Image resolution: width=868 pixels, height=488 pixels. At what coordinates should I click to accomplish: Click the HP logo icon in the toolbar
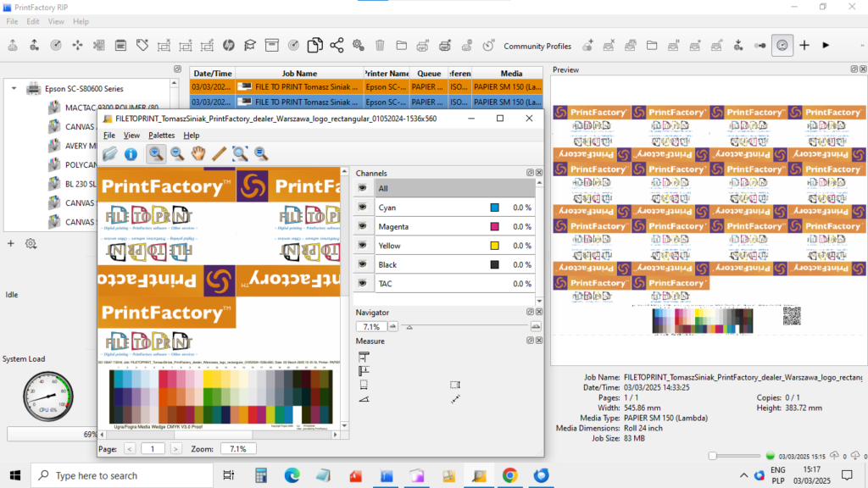(x=226, y=46)
